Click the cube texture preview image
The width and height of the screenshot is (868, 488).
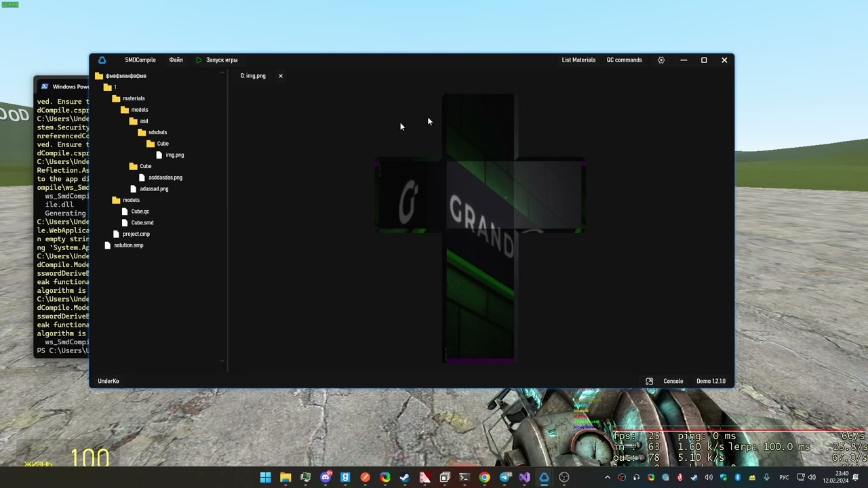(x=479, y=228)
